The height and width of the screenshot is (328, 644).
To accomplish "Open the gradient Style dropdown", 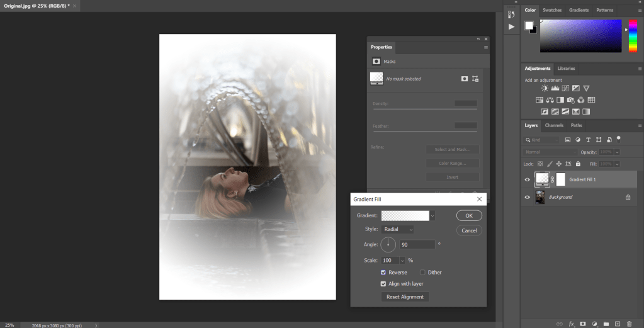I will tap(398, 230).
